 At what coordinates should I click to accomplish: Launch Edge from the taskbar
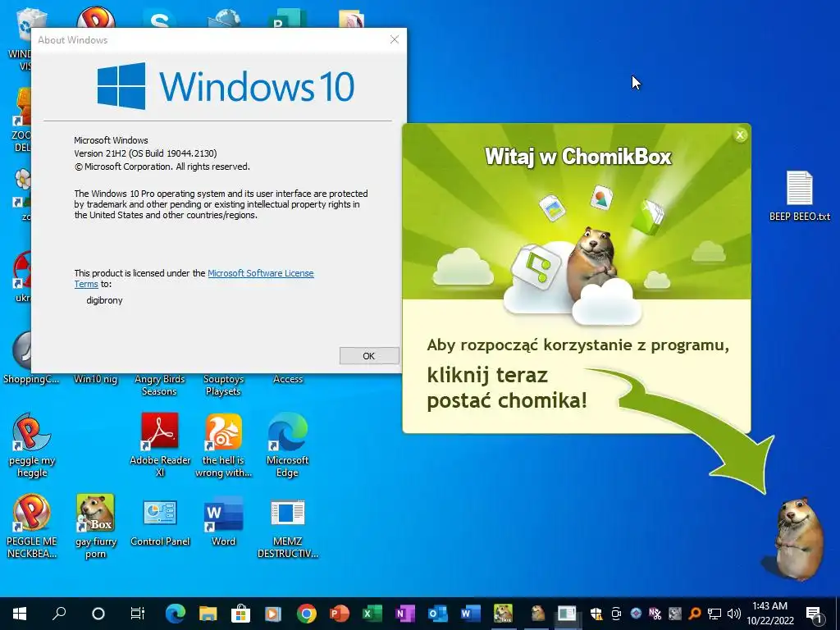176,614
